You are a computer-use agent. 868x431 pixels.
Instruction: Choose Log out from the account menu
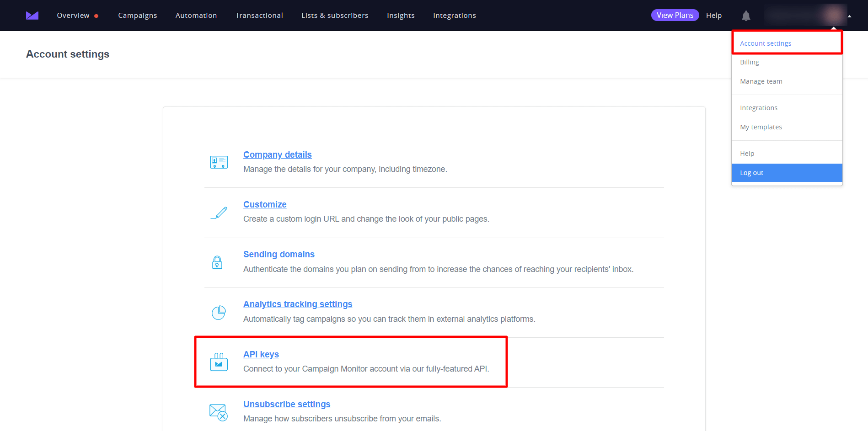[x=751, y=172]
